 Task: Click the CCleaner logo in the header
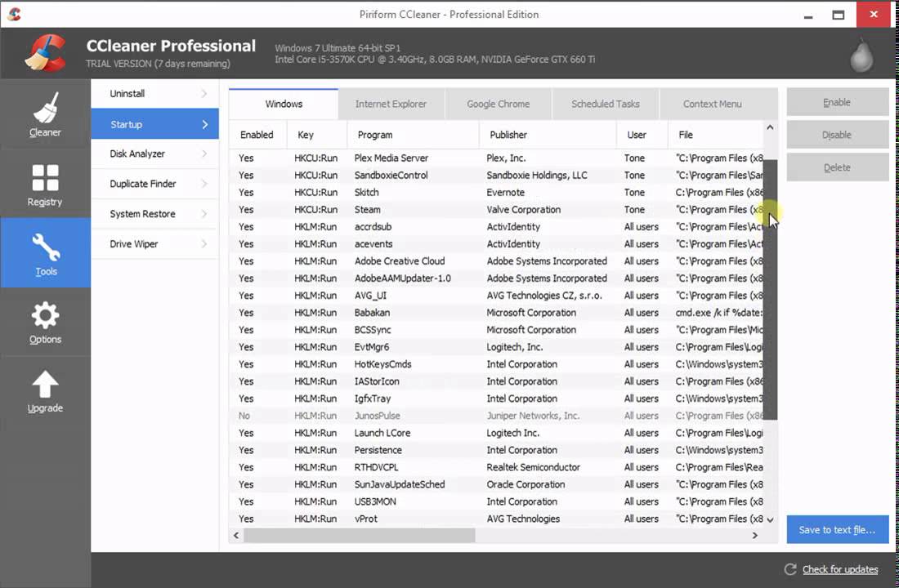[x=45, y=53]
